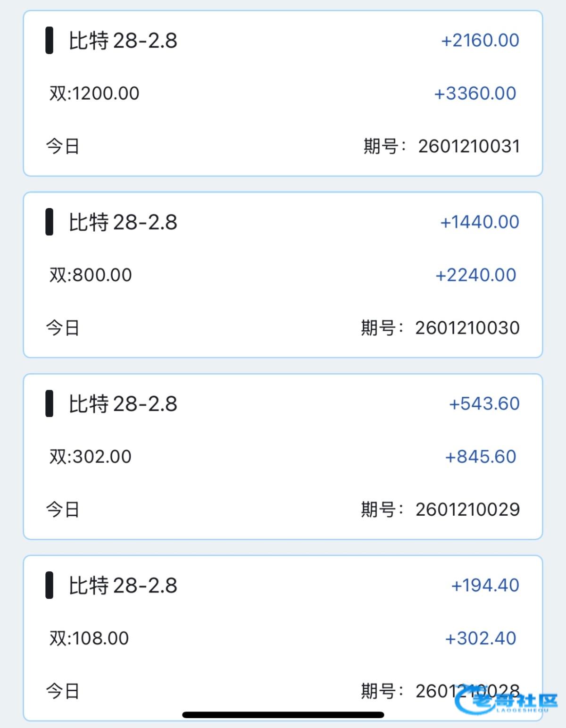Click the black bar icon beside the +2160.00 record
This screenshot has height=728, width=566.
pos(49,41)
